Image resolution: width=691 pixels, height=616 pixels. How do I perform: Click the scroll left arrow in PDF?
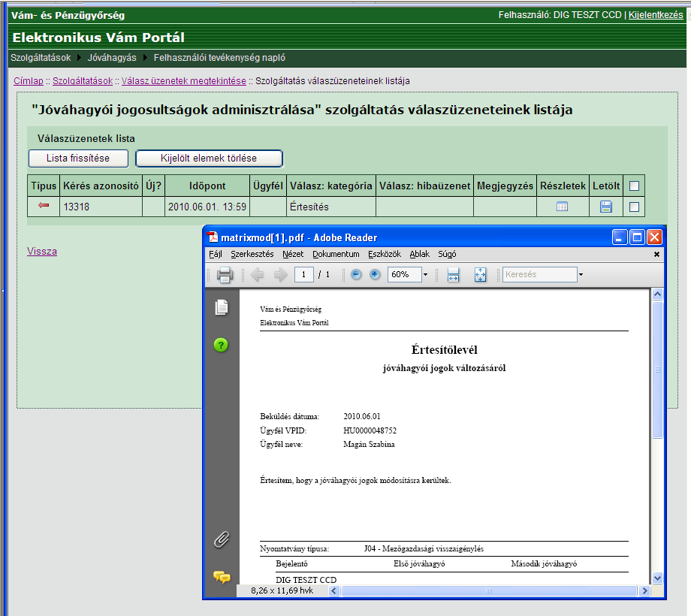pyautogui.click(x=334, y=591)
